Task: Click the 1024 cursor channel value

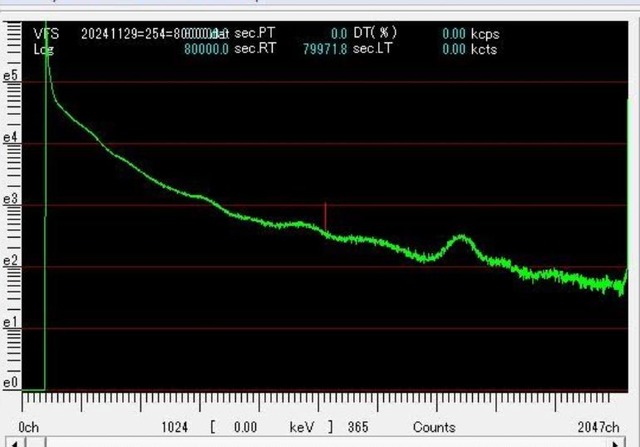Action: pos(175,427)
